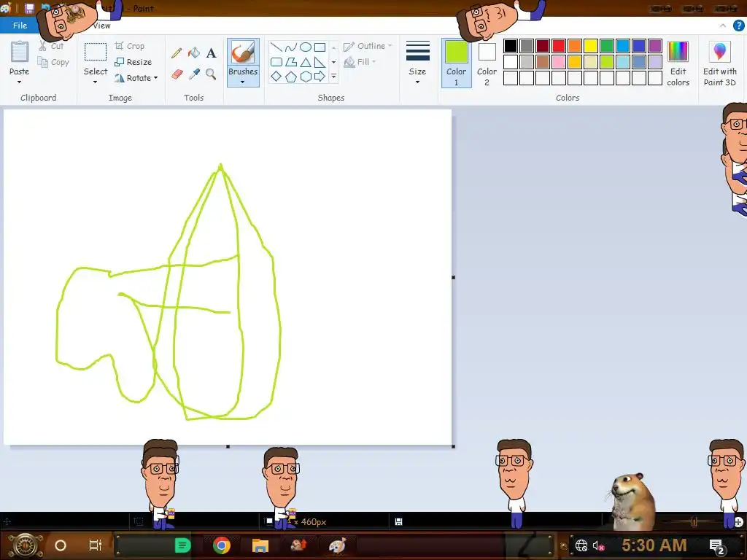
Task: Choose the Polygon shape
Action: click(x=290, y=62)
